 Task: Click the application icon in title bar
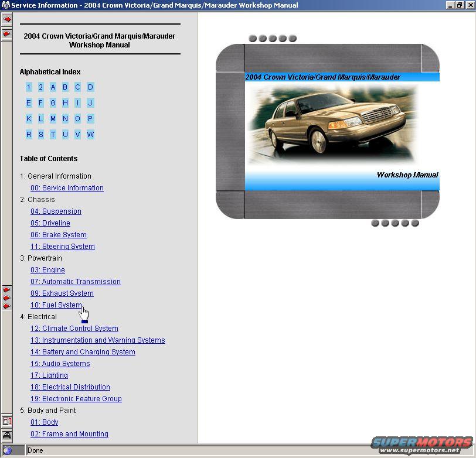coord(5,5)
